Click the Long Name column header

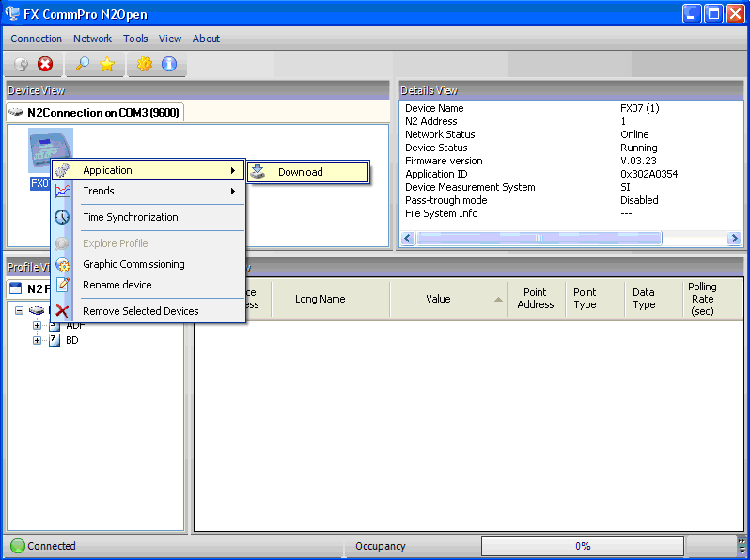tap(331, 299)
